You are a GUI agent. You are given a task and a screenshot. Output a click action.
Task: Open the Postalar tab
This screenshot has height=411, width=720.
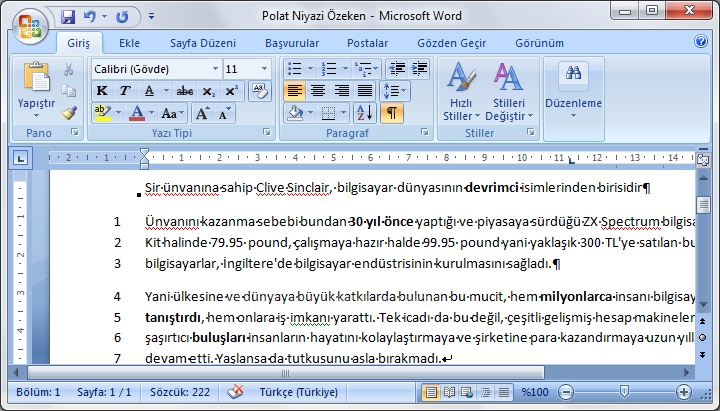click(367, 43)
